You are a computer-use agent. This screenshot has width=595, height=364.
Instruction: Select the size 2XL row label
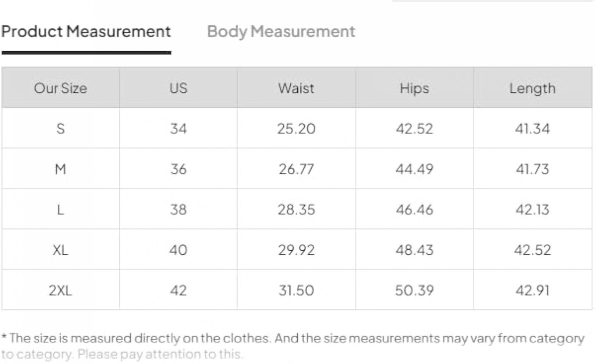click(x=61, y=290)
